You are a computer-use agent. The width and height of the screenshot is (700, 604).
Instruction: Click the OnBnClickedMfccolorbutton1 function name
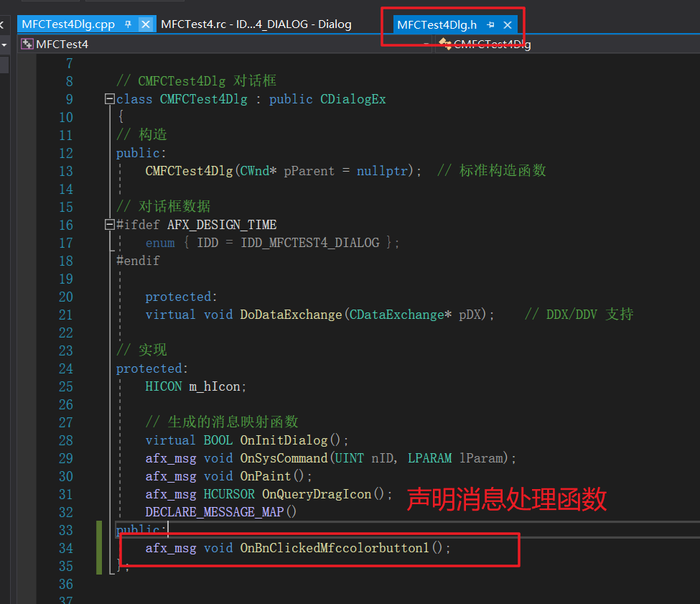[335, 548]
